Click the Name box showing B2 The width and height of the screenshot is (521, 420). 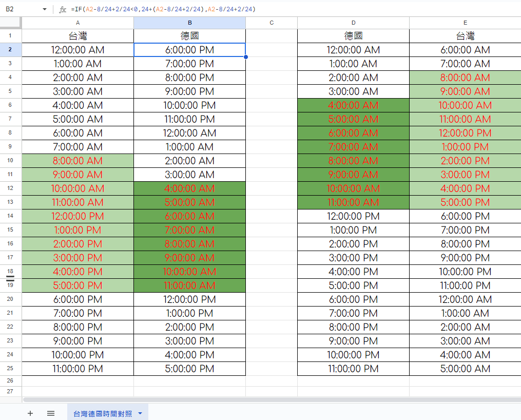(21, 9)
